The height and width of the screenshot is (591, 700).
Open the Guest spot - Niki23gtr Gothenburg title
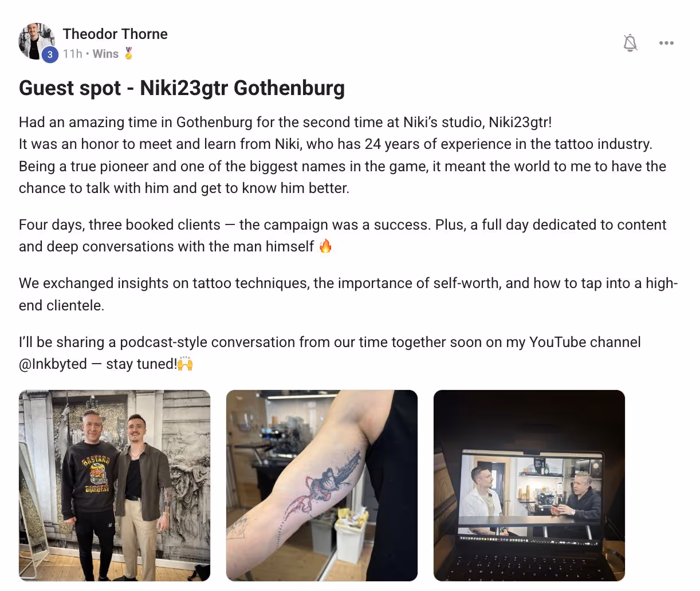pos(182,88)
